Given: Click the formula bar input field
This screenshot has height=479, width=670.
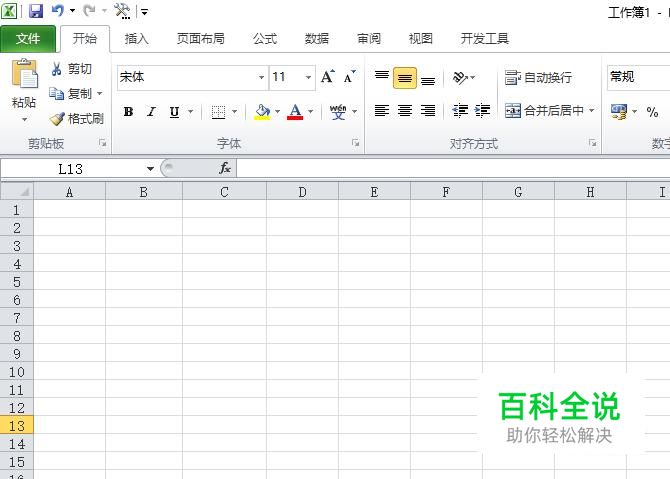Looking at the screenshot, I should 453,168.
